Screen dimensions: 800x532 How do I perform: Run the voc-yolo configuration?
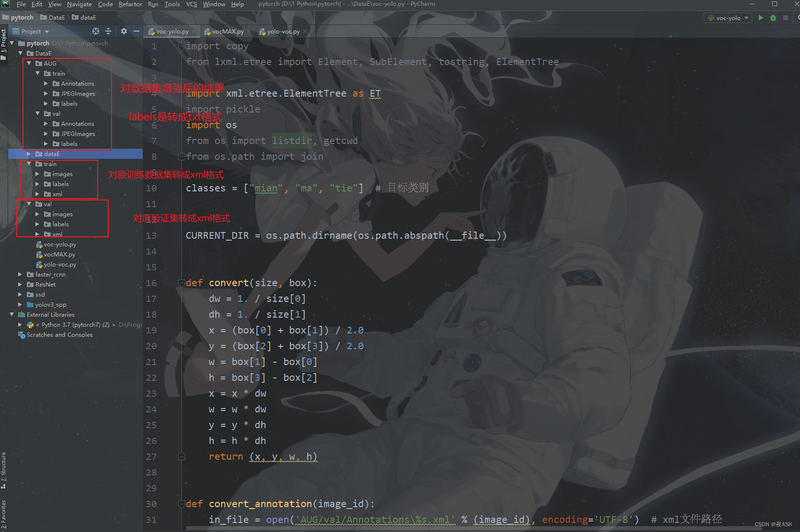[x=761, y=18]
